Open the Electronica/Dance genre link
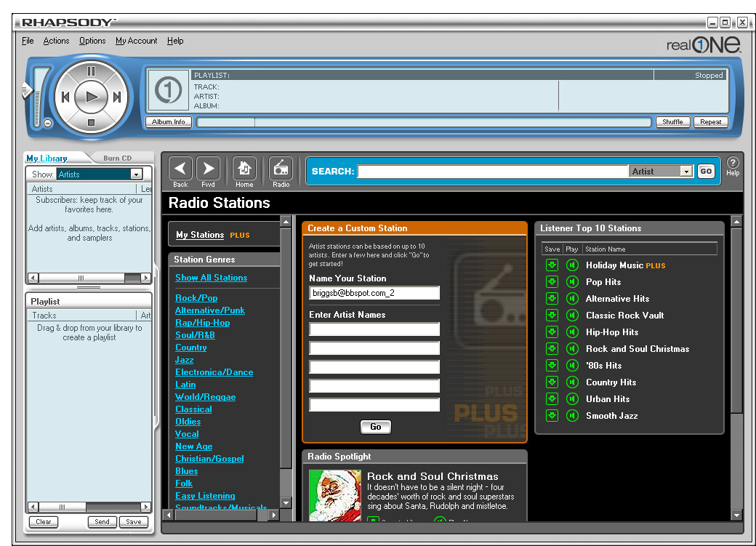The width and height of the screenshot is (756, 546). pos(214,372)
